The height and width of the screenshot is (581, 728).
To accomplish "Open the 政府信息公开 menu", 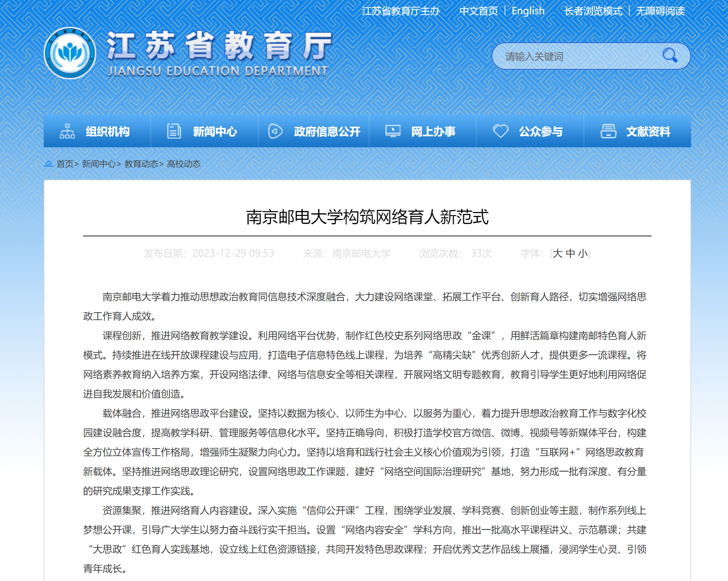I will [x=327, y=132].
